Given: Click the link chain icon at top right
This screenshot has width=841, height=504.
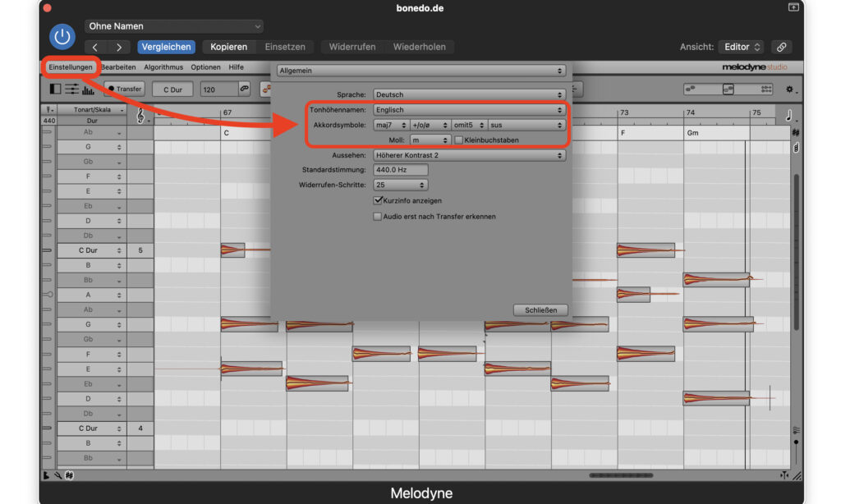Looking at the screenshot, I should pos(782,47).
